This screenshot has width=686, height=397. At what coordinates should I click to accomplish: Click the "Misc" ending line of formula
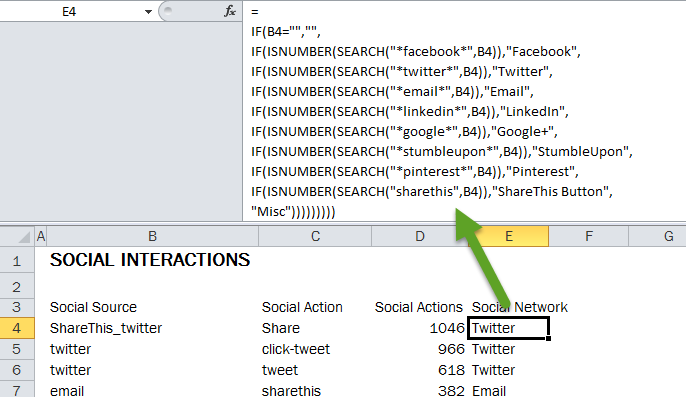click(x=293, y=212)
